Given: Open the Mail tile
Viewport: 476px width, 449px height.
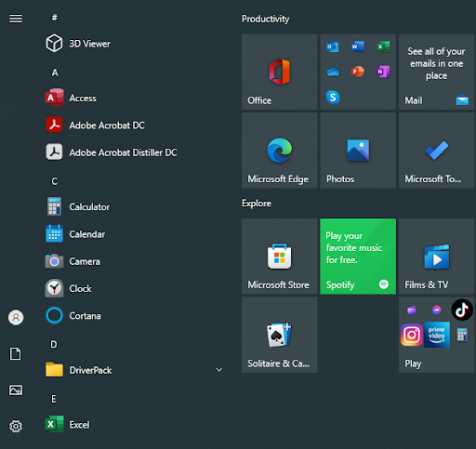Looking at the screenshot, I should tap(437, 72).
